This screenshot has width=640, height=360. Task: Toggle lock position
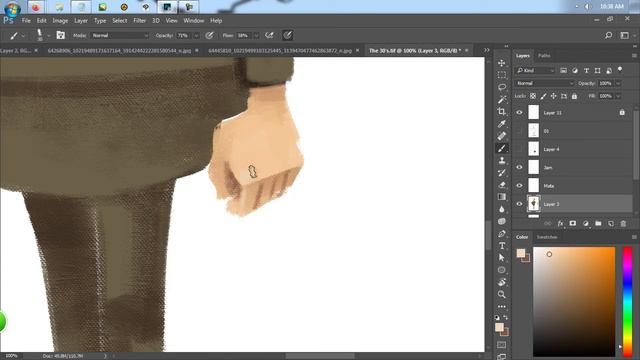pos(553,96)
